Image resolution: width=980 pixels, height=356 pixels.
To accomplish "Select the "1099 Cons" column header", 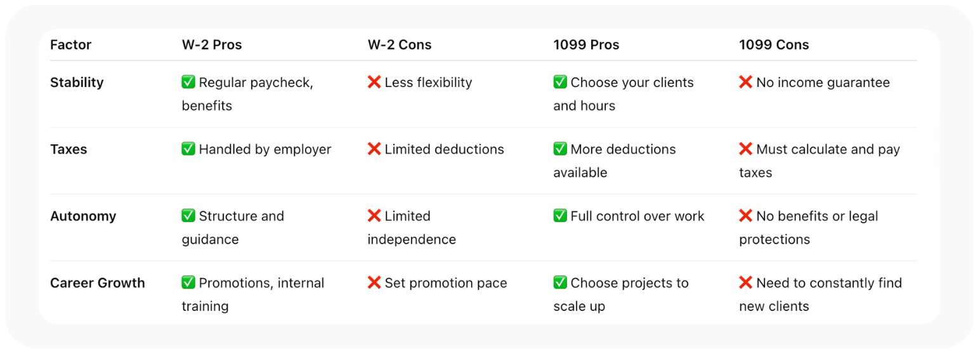I will [x=774, y=45].
